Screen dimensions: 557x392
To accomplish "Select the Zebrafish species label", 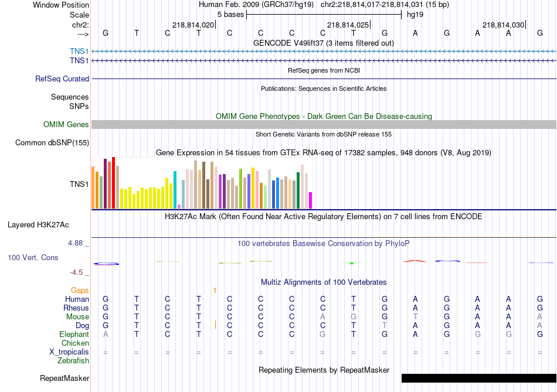I will click(73, 360).
